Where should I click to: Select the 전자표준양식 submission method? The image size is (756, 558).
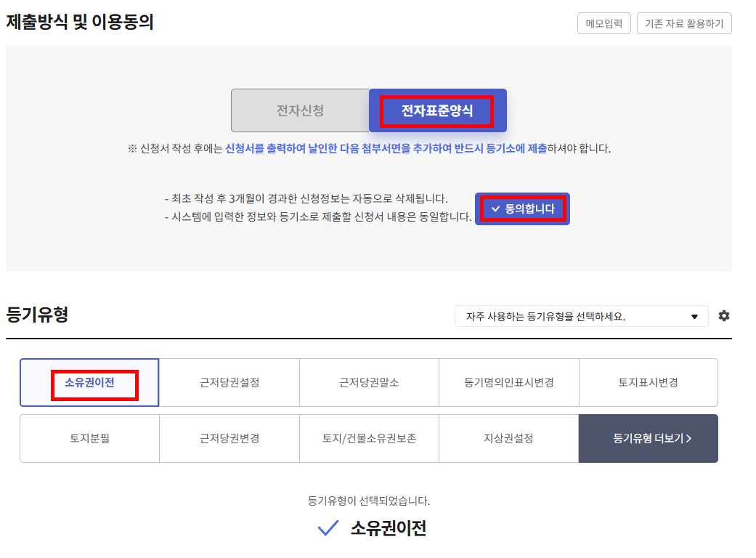(x=437, y=110)
